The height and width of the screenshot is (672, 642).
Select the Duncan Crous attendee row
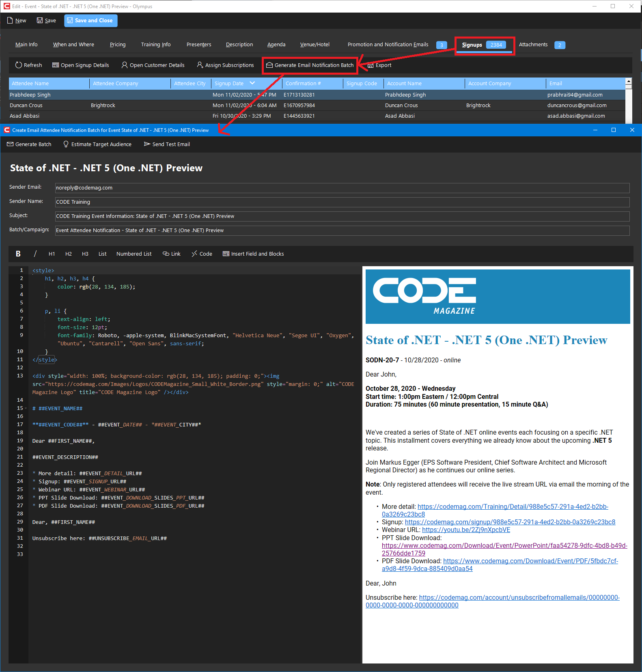(317, 106)
